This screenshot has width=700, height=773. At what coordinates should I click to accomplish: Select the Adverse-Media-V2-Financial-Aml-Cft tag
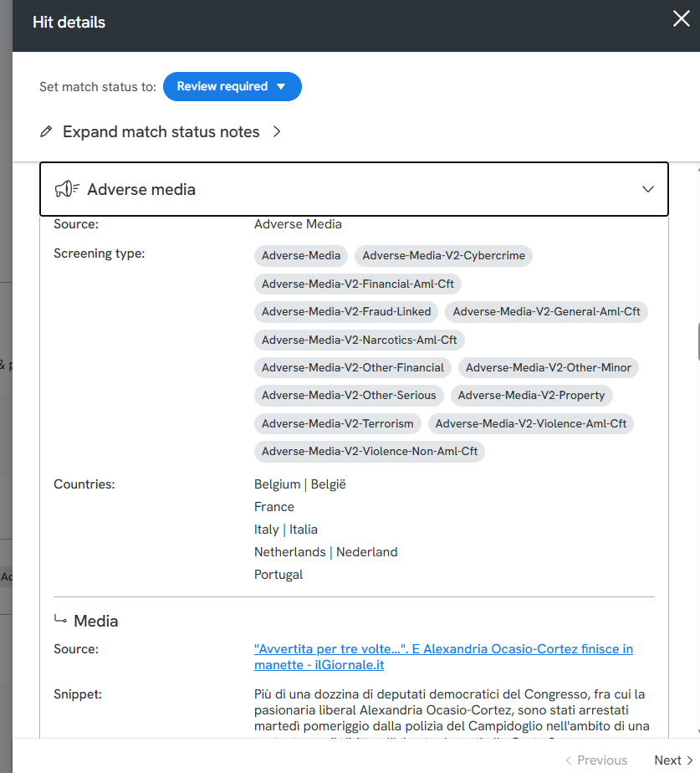[358, 284]
